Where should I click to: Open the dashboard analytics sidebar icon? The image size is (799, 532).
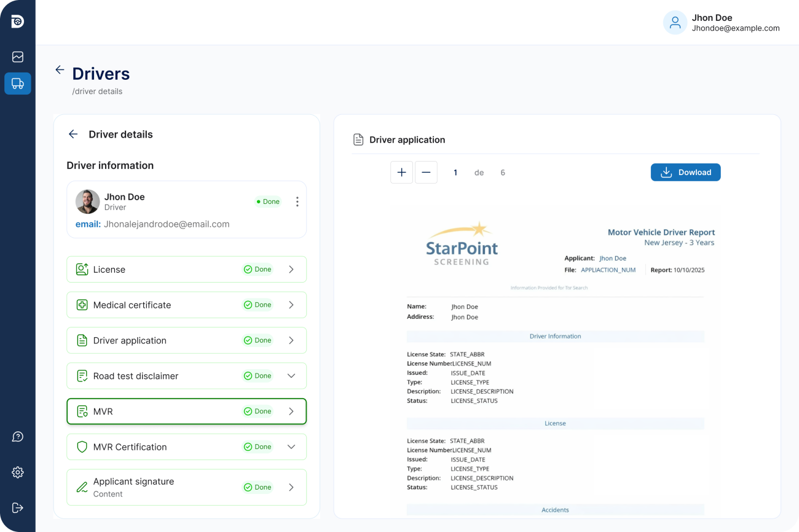pyautogui.click(x=18, y=57)
